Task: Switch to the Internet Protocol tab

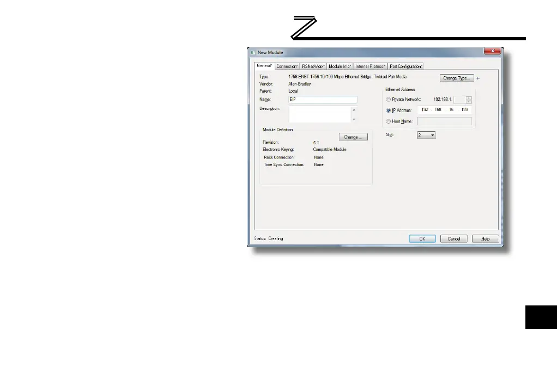Action: pos(370,66)
